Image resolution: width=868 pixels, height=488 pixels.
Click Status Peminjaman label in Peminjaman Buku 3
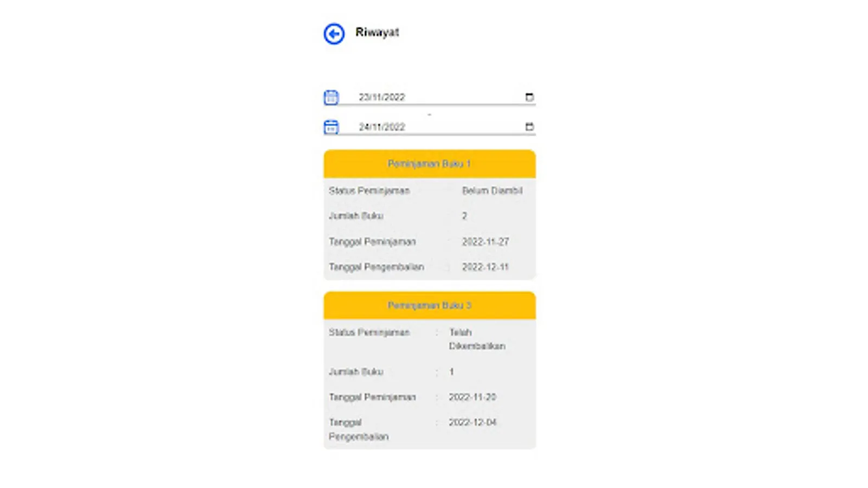[x=369, y=332]
